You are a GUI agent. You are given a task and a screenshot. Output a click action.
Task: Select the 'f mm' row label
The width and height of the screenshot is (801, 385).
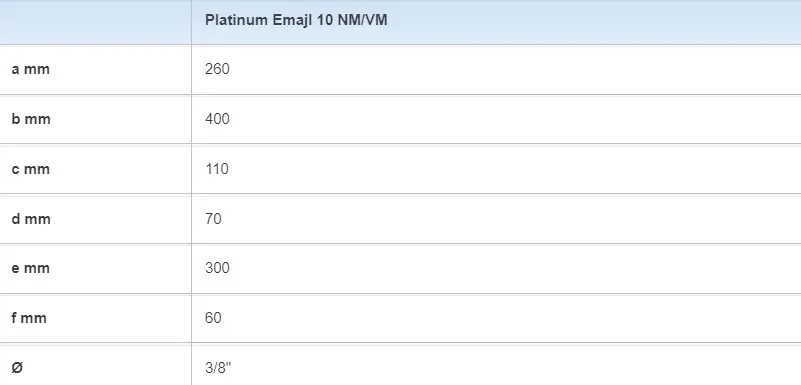(x=29, y=318)
